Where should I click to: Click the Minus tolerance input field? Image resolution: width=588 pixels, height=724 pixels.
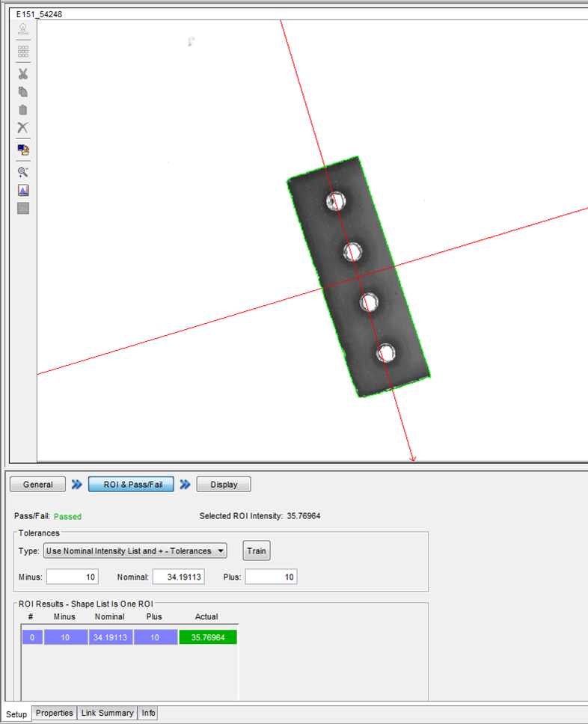(x=73, y=577)
